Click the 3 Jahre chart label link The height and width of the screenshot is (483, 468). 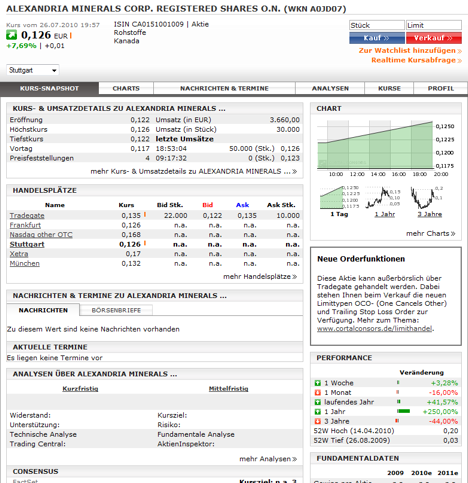(x=430, y=214)
